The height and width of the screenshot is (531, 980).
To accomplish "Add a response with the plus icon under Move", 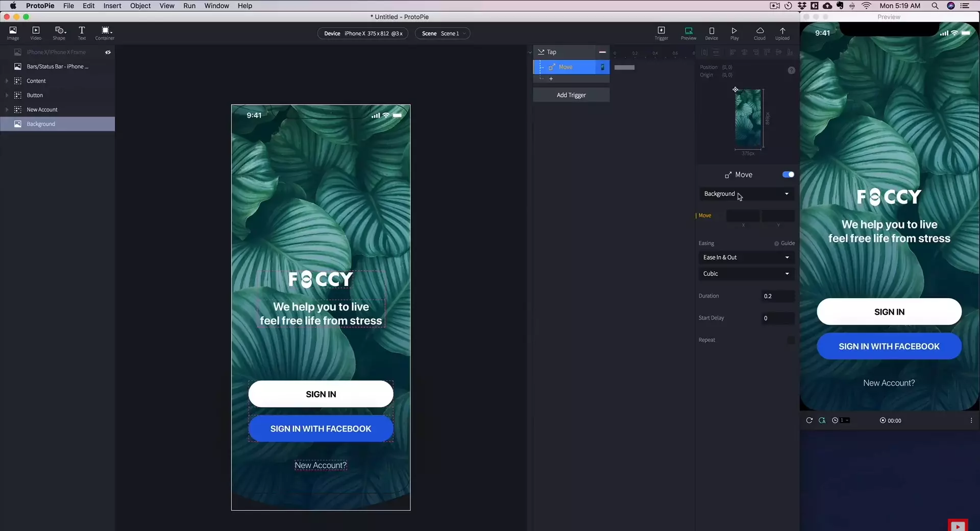I will [551, 79].
